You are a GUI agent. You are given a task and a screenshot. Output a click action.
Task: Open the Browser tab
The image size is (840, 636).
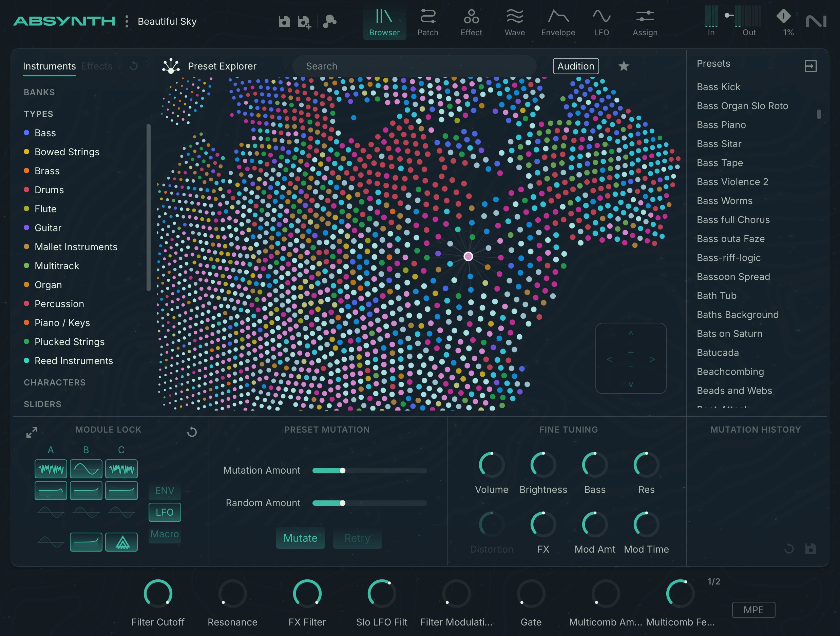384,22
